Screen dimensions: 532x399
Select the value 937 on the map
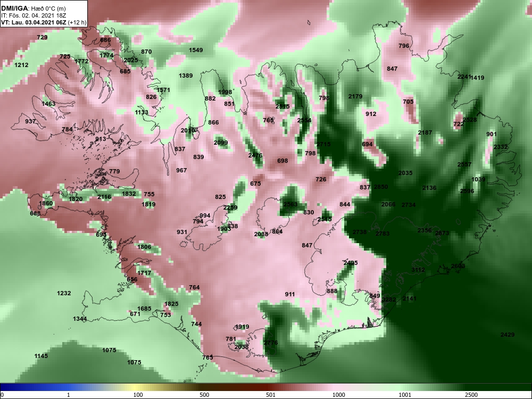[30, 121]
